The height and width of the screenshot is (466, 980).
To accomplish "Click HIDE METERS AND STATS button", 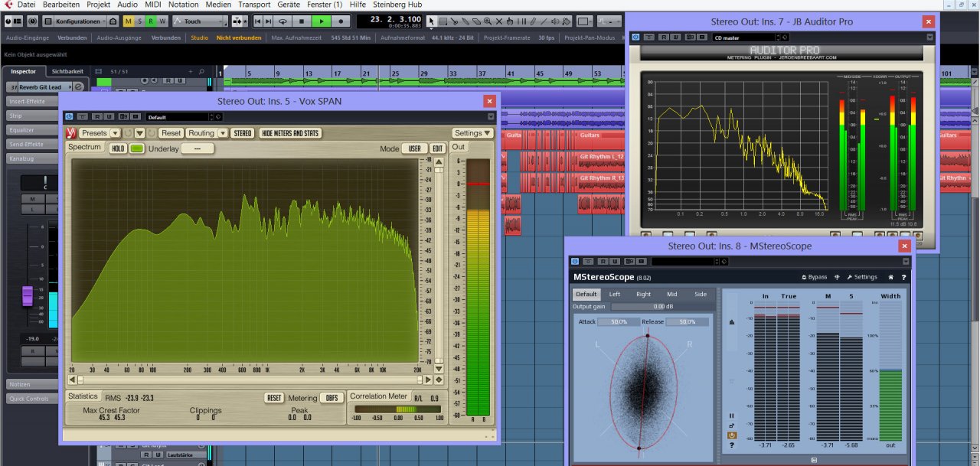I will coord(290,133).
